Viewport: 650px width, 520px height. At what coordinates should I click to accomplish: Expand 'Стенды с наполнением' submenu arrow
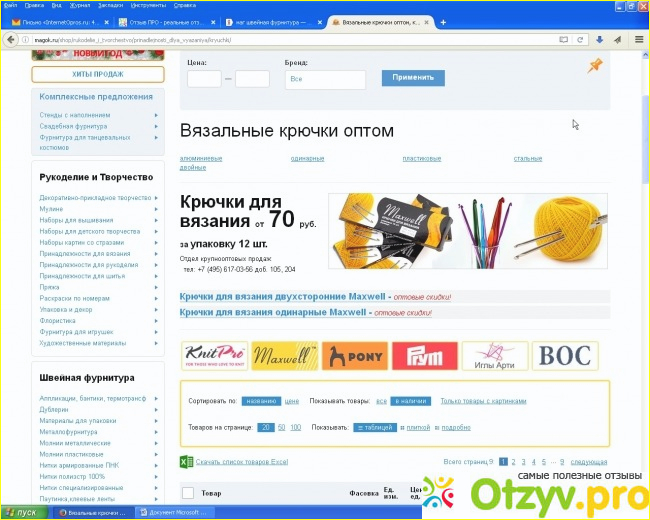(x=156, y=115)
